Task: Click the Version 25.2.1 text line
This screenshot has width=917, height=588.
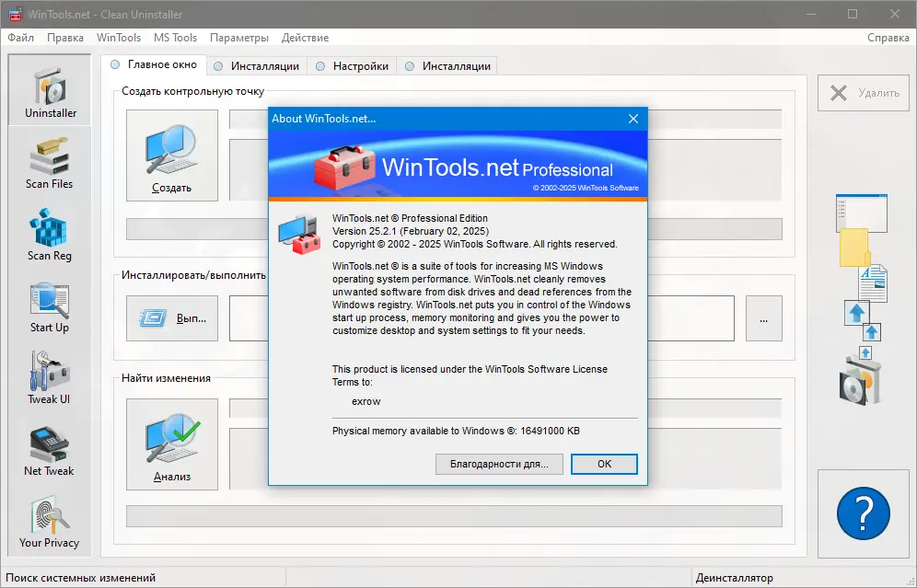Action: point(411,231)
